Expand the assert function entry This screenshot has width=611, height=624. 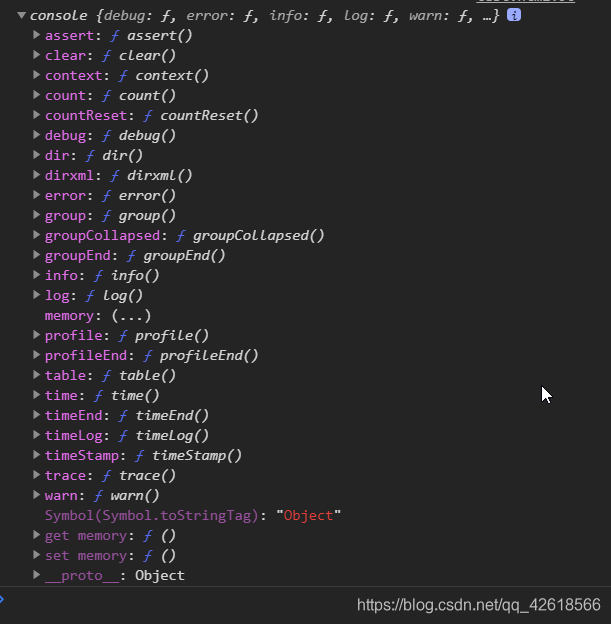[36, 35]
